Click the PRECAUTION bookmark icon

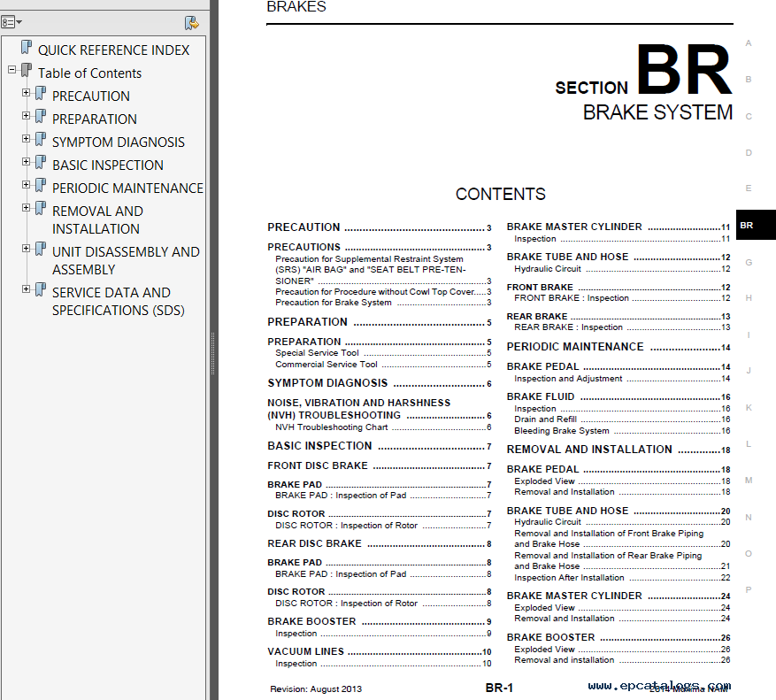(x=41, y=94)
